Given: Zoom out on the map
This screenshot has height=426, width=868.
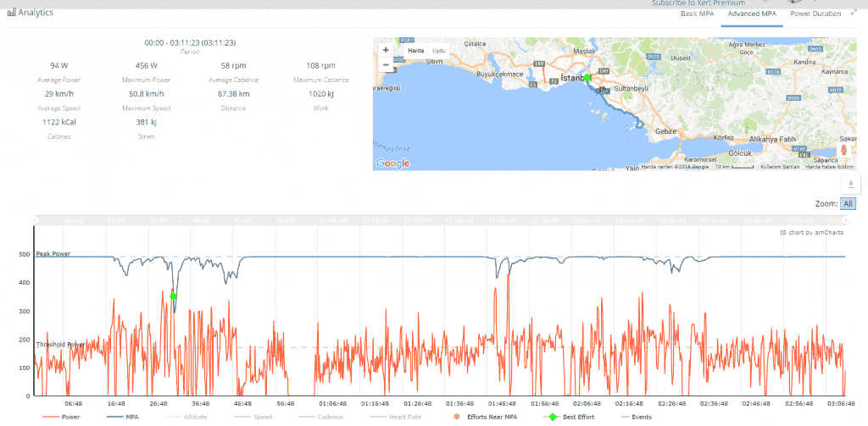Looking at the screenshot, I should click(386, 64).
